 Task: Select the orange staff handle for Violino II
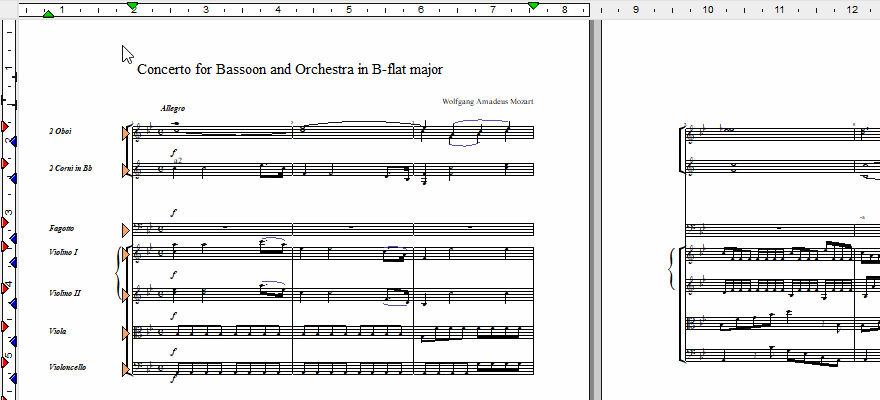[x=126, y=296]
